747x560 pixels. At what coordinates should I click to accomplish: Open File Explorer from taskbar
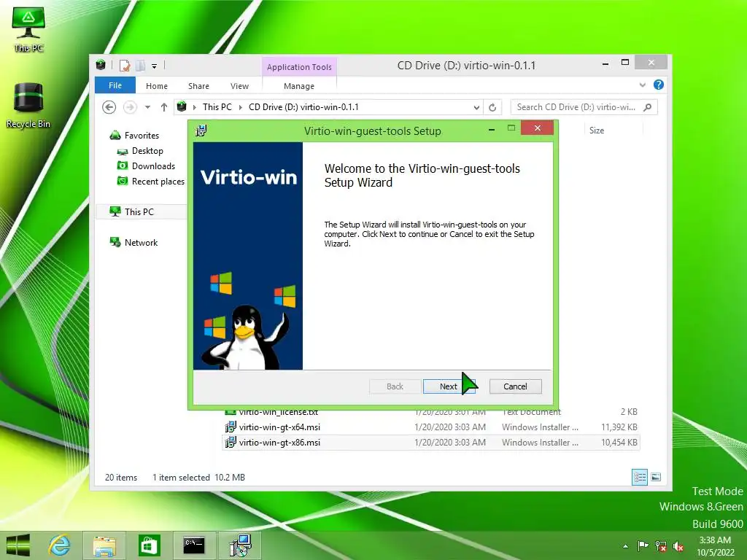tap(104, 545)
